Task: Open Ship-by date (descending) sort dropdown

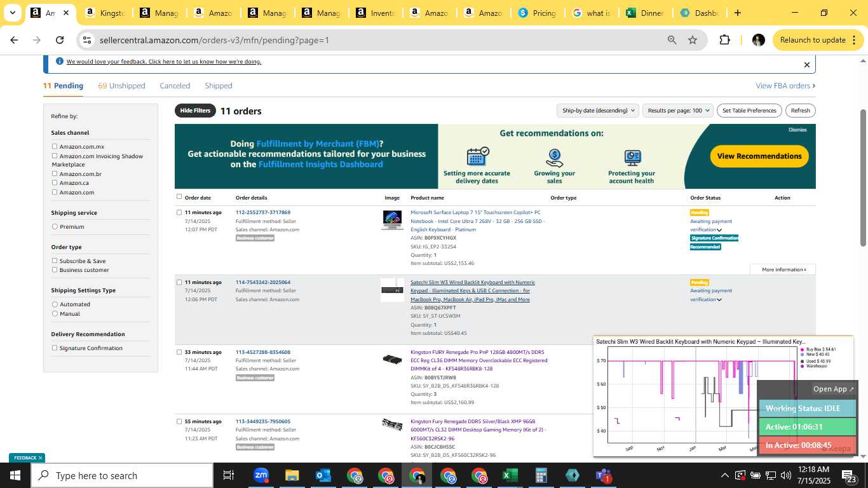Action: pos(597,111)
